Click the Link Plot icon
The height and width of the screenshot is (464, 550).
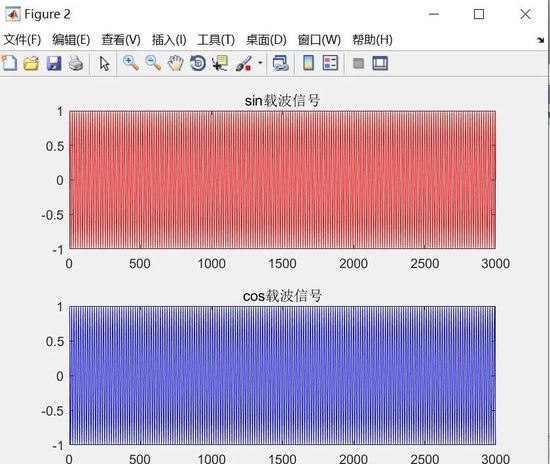click(281, 63)
